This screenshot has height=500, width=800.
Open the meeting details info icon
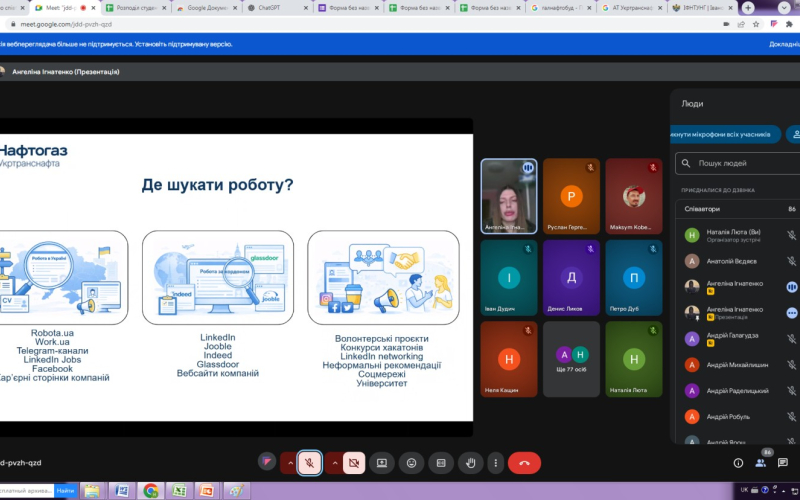coord(738,463)
